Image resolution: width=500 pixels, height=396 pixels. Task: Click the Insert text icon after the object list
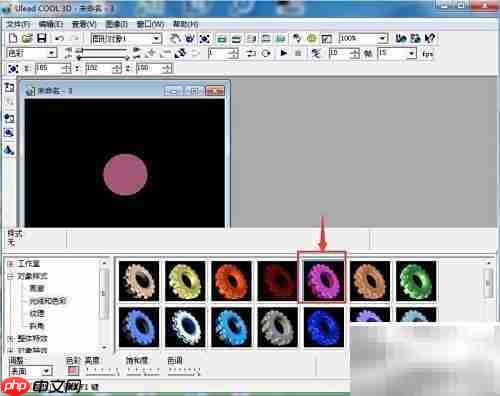(x=174, y=39)
